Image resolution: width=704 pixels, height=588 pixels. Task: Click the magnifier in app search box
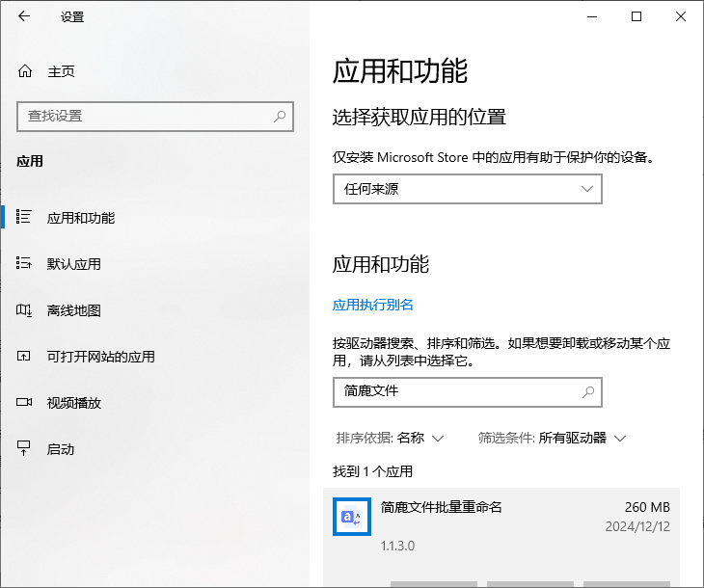click(588, 392)
